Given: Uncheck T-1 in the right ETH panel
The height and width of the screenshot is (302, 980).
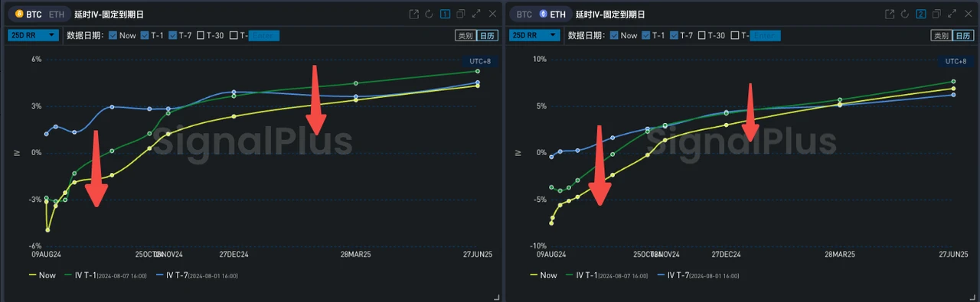Looking at the screenshot, I should click(x=645, y=35).
